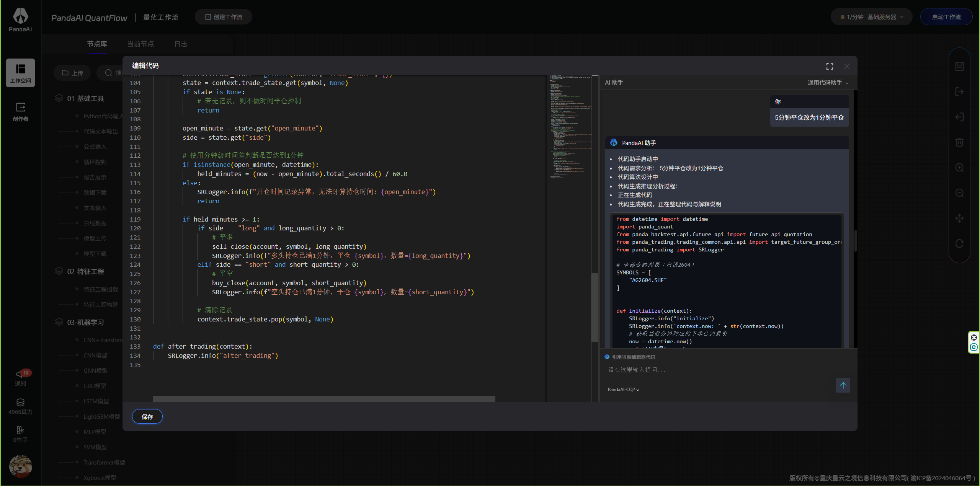Click the PandaAI logo in the sidebar
The width and height of the screenshot is (980, 486).
[x=20, y=20]
